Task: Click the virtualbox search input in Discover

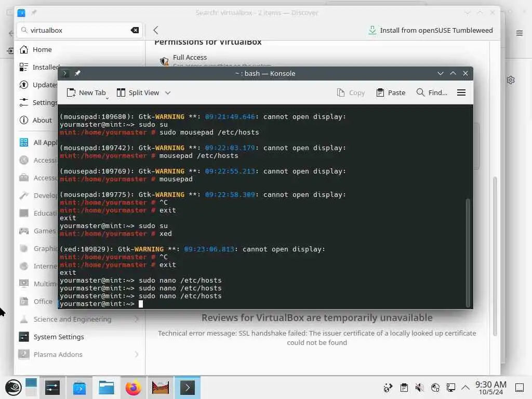Action: click(x=79, y=30)
